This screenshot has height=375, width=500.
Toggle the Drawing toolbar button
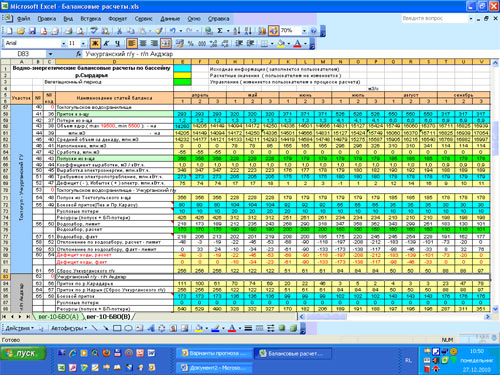point(274,31)
